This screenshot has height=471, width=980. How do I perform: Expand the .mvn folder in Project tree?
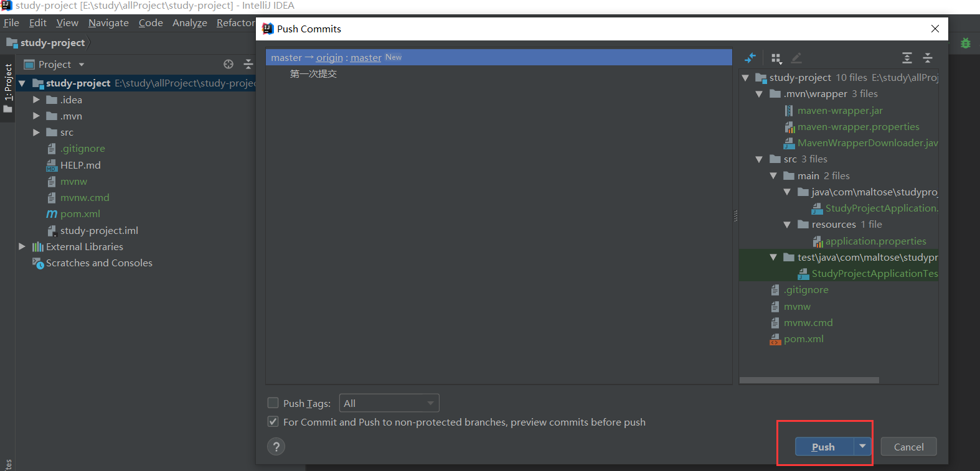tap(36, 116)
